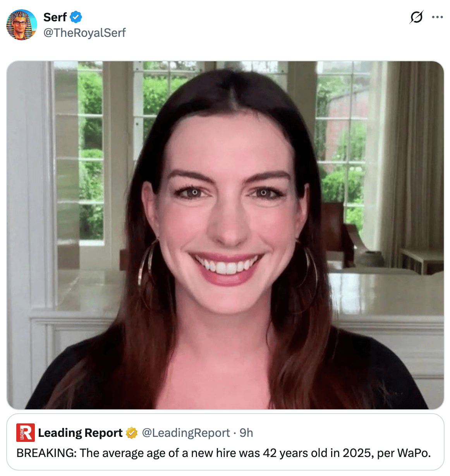Open the Serf display name link
450x476 pixels.
point(55,17)
